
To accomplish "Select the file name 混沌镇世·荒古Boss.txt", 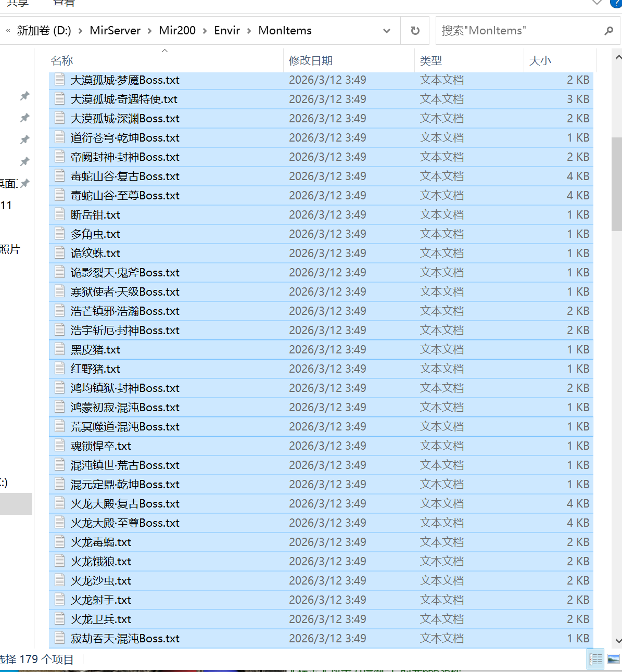I will [x=125, y=465].
